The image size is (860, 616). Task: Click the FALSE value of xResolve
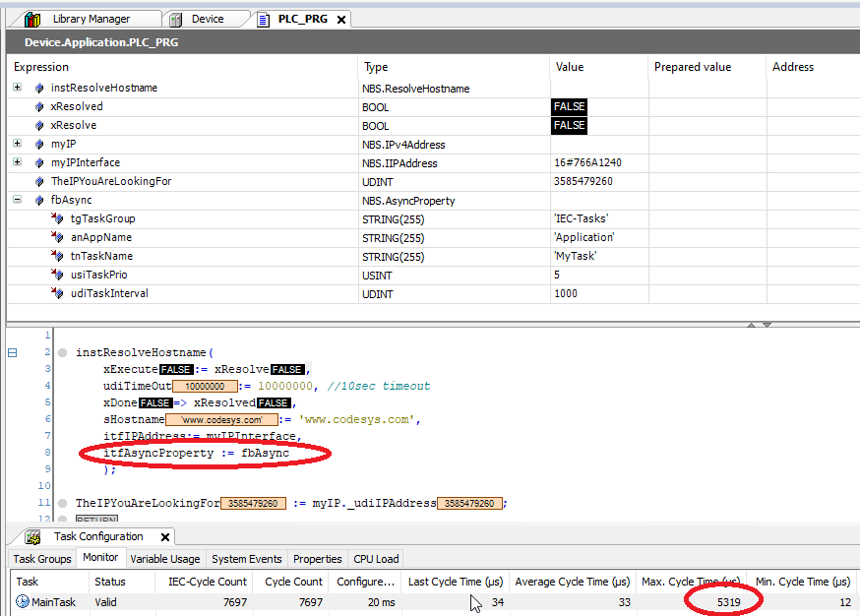click(569, 126)
